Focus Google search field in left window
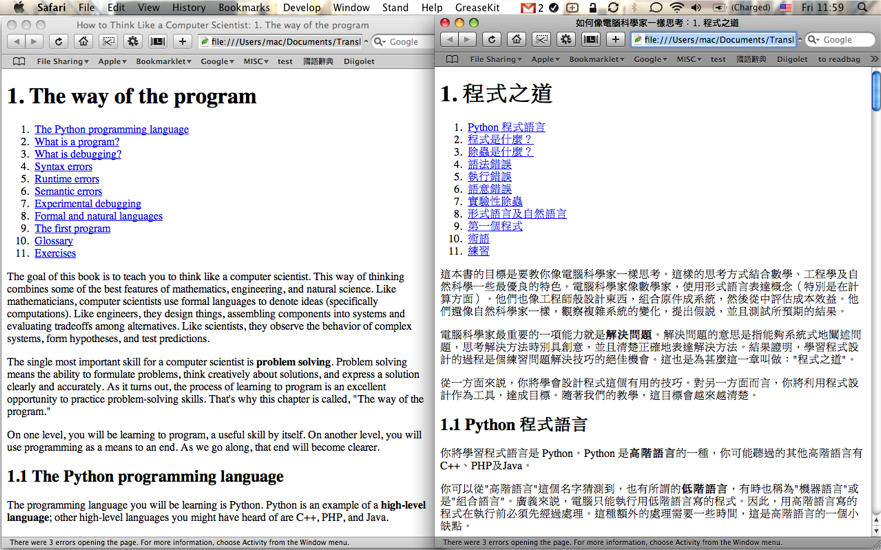Image resolution: width=881 pixels, height=550 pixels. 404,42
